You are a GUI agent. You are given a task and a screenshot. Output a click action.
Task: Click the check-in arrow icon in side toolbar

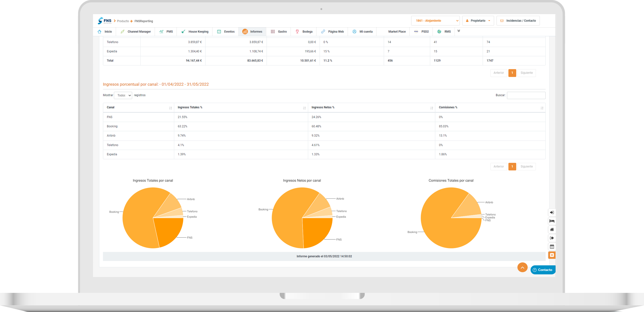552,212
